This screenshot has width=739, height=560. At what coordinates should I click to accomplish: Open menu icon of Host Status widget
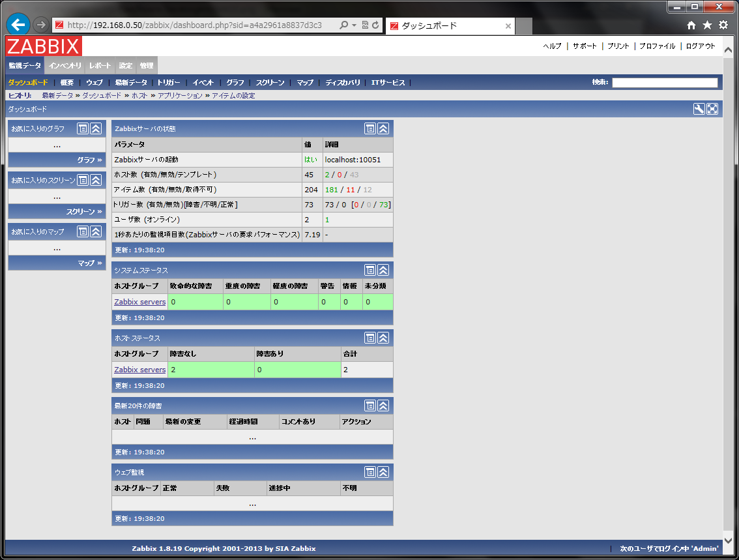click(x=370, y=338)
